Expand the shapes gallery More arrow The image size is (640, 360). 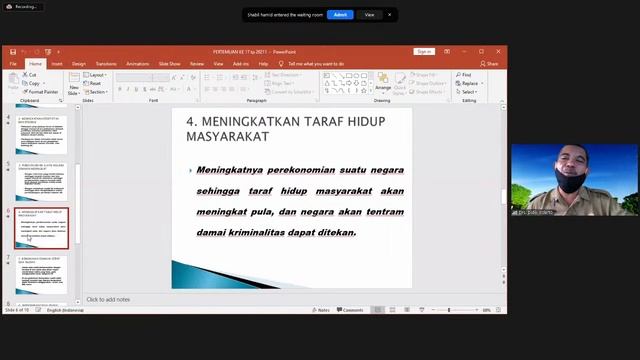click(371, 91)
